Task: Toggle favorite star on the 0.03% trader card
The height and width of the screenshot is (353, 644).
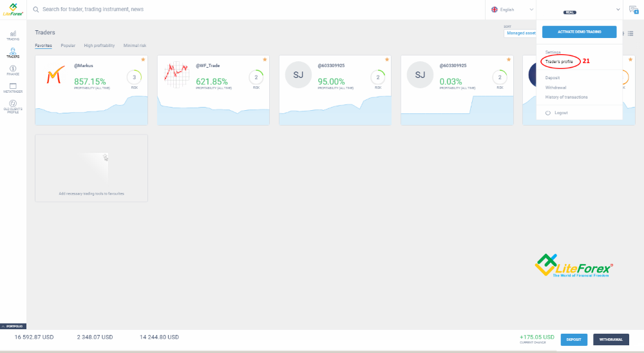Action: 509,60
